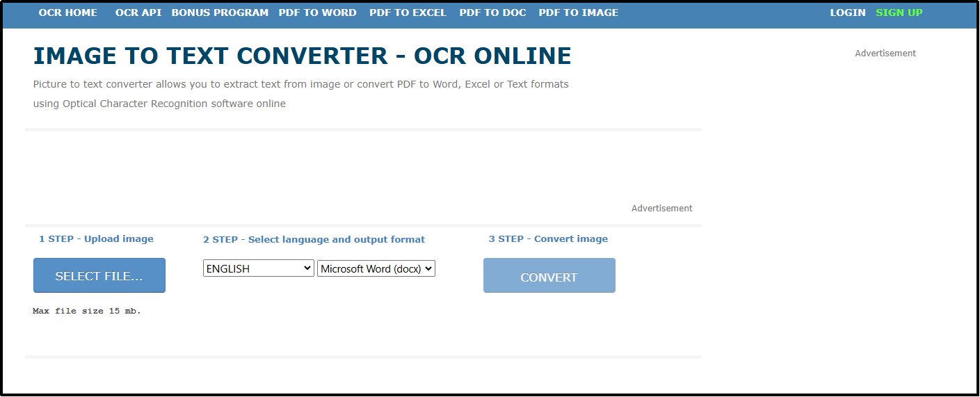This screenshot has height=397, width=980.
Task: Navigate to the PDF TO IMAGE page
Action: [x=578, y=13]
